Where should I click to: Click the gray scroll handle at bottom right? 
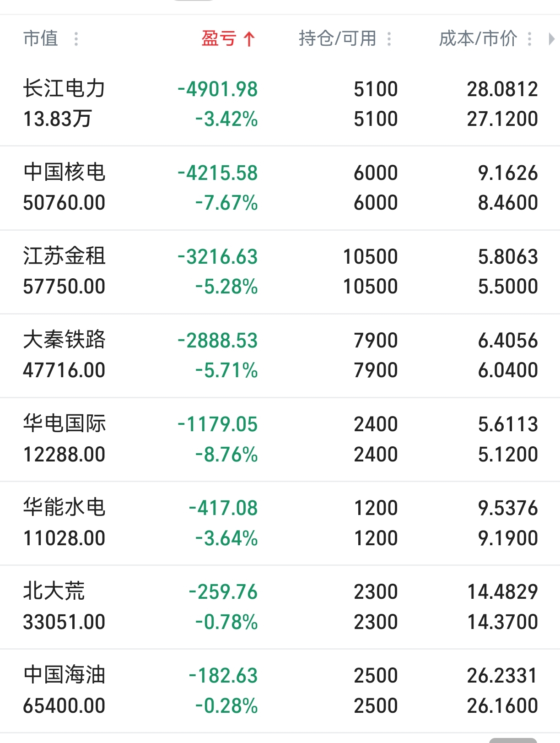(513, 740)
